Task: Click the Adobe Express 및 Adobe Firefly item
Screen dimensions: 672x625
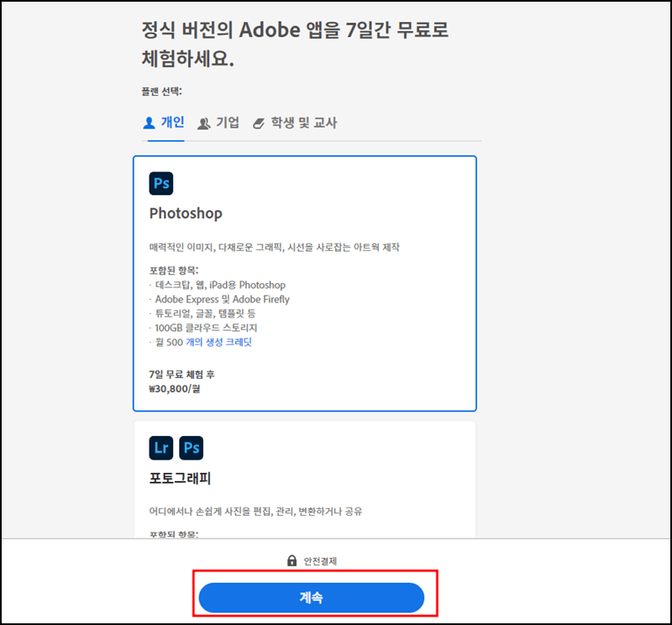Action: [222, 299]
